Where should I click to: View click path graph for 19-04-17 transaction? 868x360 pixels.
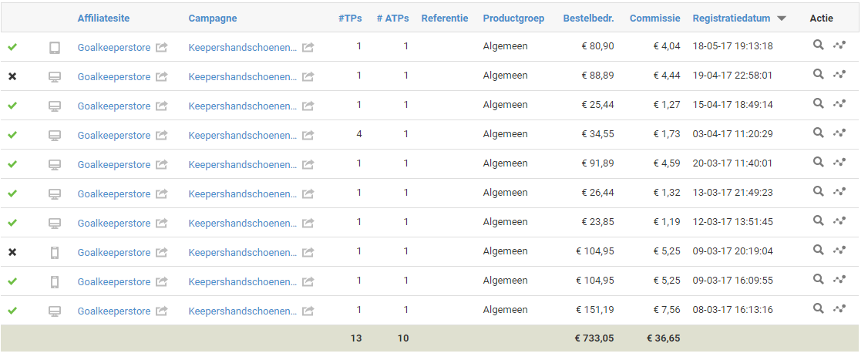[x=839, y=75]
